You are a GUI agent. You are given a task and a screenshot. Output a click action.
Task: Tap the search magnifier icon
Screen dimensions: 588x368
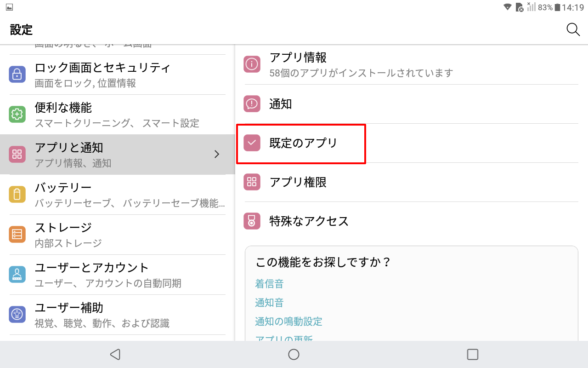pyautogui.click(x=573, y=29)
